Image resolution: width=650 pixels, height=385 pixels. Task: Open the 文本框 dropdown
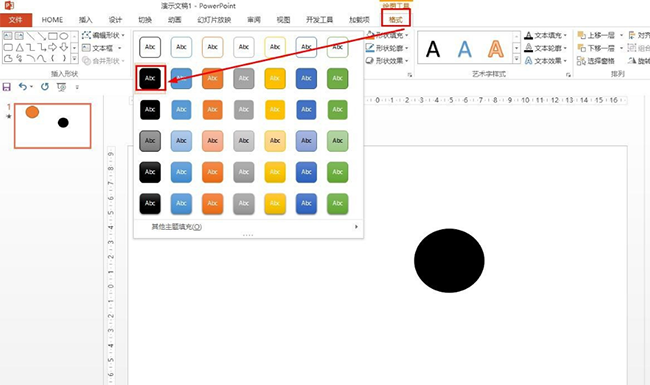(x=102, y=48)
